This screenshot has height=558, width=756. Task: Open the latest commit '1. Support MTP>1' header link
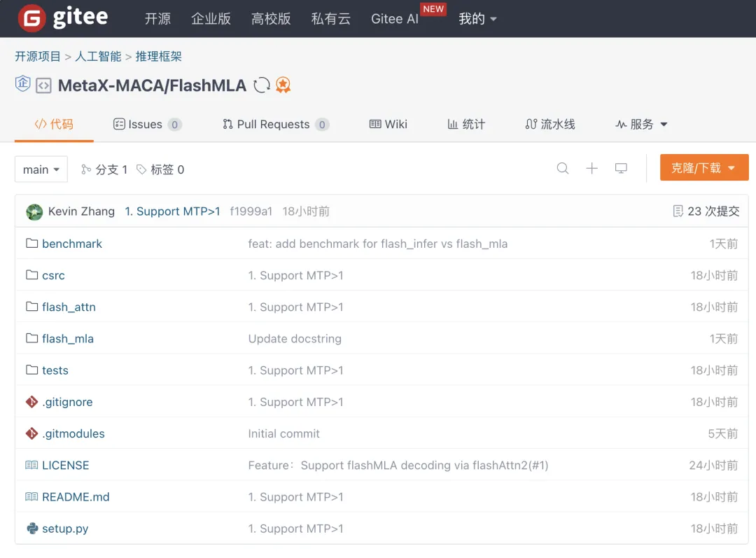pos(173,211)
